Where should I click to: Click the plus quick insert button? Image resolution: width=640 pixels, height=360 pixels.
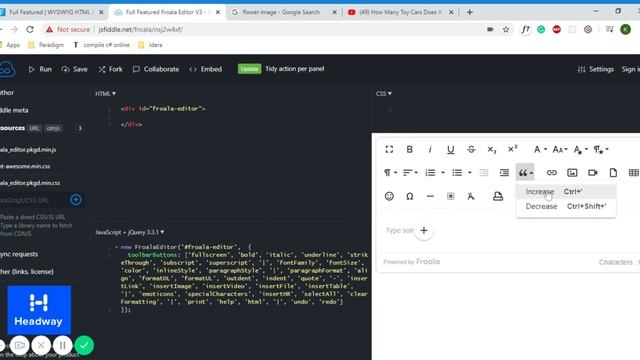[x=424, y=231]
